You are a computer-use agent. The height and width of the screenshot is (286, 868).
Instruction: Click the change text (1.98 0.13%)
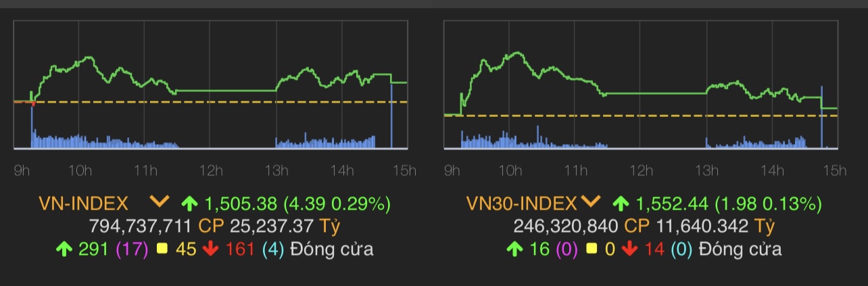[x=767, y=203]
